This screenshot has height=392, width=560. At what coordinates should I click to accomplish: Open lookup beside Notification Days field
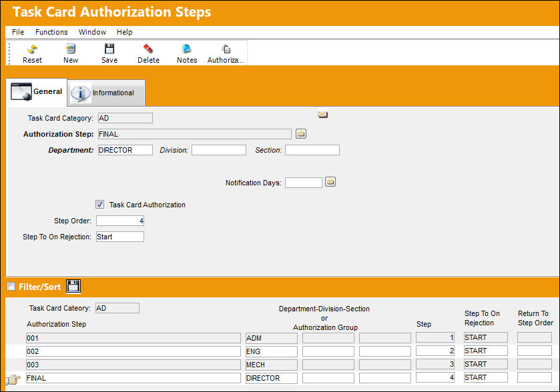[330, 182]
